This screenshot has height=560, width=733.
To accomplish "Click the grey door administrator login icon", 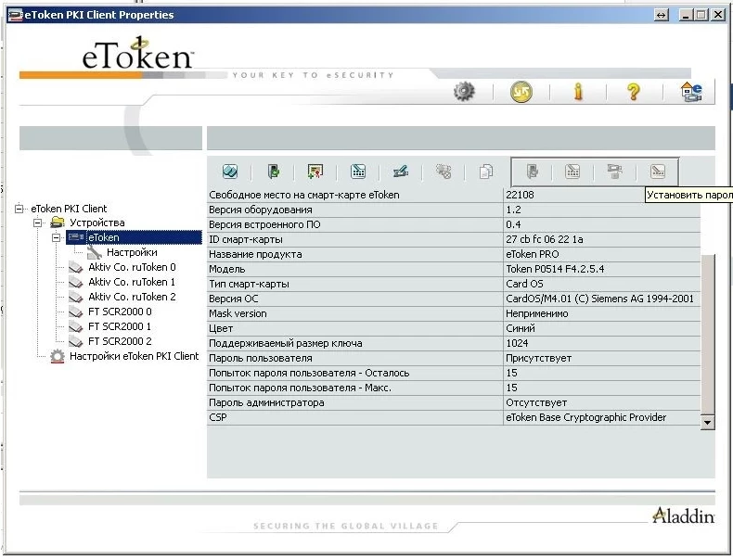I will [x=532, y=172].
